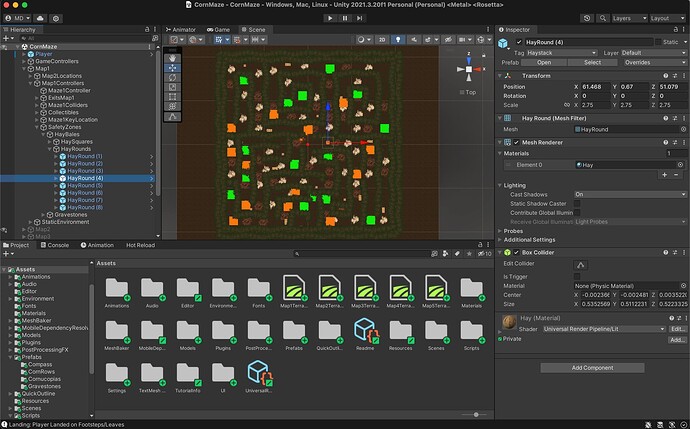Toggle Box Collider enabled checkbox
The image size is (690, 429).
tap(516, 253)
